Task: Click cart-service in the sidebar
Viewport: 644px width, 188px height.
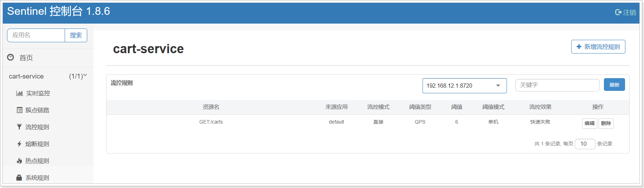Action: (26, 76)
